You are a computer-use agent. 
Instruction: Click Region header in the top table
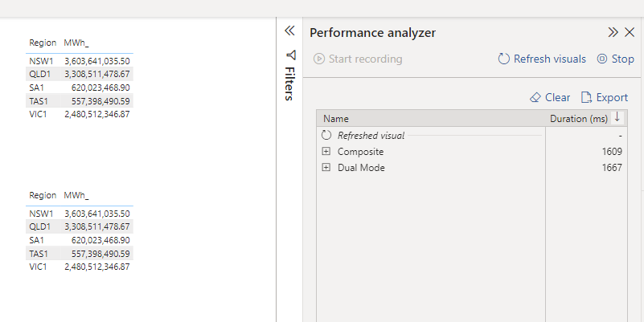43,43
